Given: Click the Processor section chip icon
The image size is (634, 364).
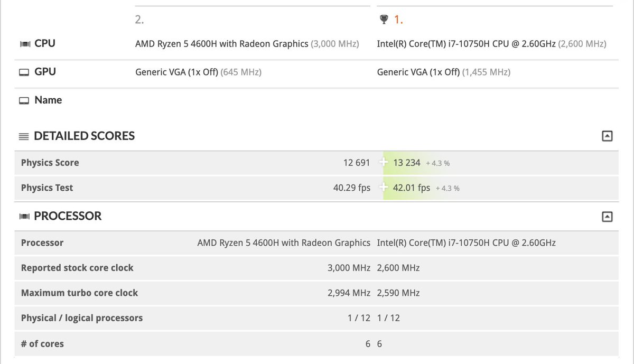Looking at the screenshot, I should coord(24,217).
